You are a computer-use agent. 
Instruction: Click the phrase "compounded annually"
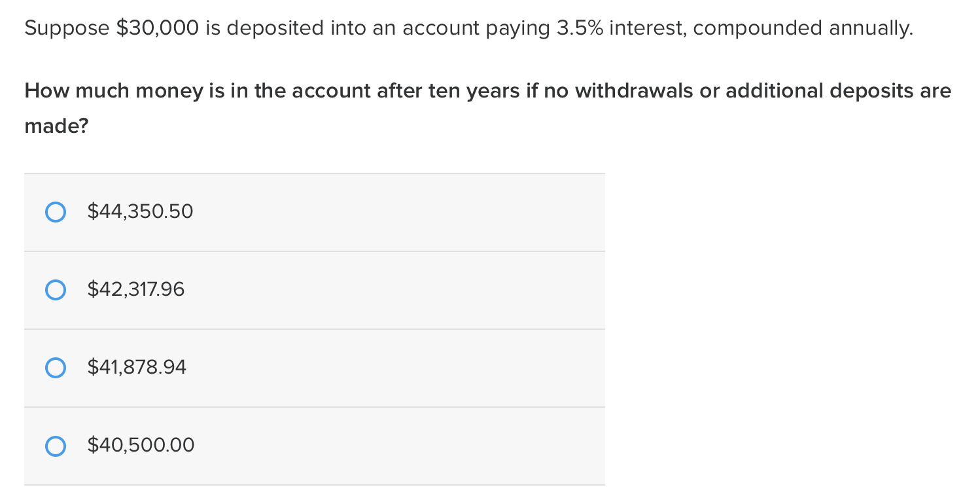[801, 29]
